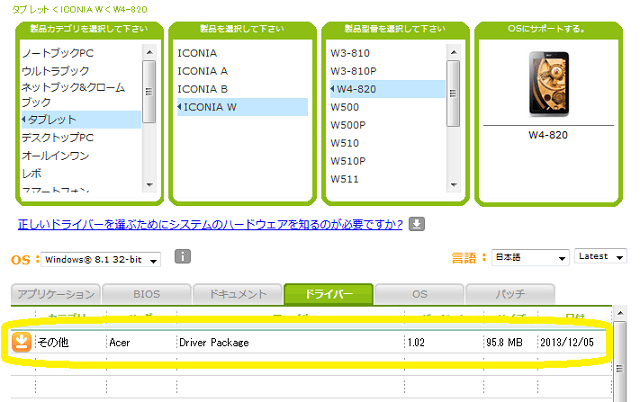This screenshot has height=402, width=640.
Task: Switch to the BIOS tab
Action: [x=147, y=294]
